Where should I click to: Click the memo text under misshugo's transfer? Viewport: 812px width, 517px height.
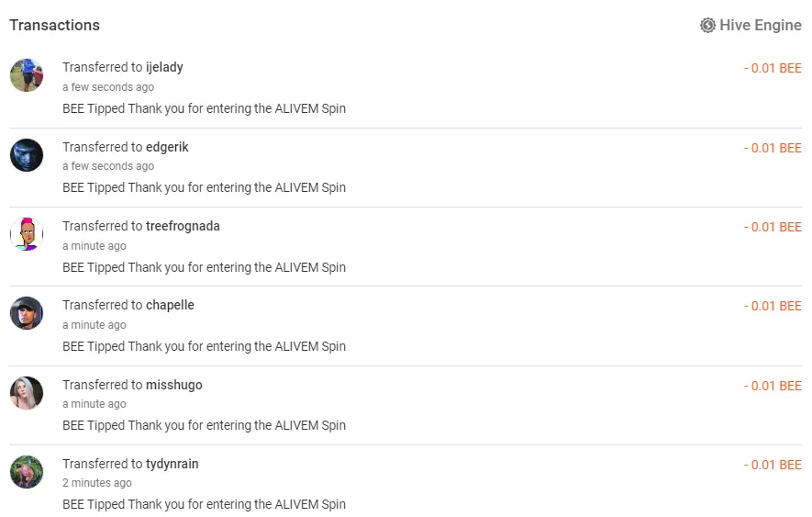tap(204, 425)
